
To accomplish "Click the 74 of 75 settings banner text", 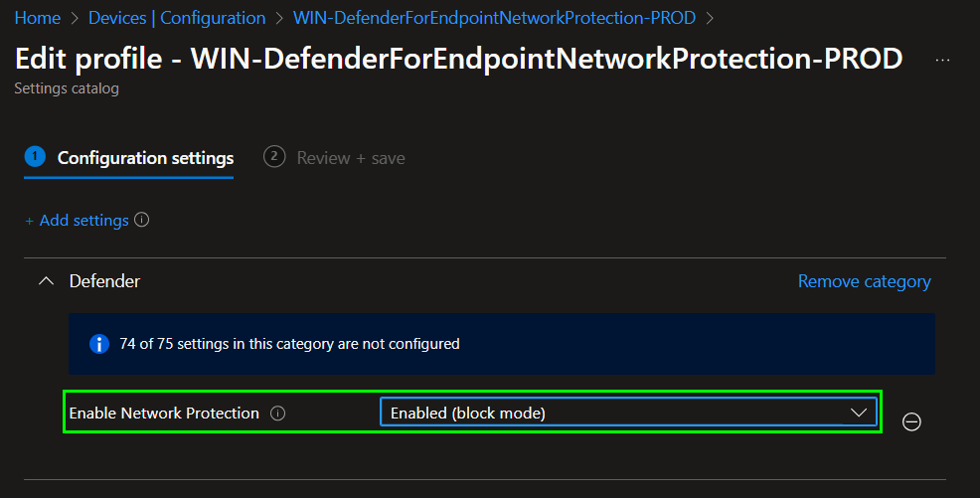I will [x=288, y=344].
